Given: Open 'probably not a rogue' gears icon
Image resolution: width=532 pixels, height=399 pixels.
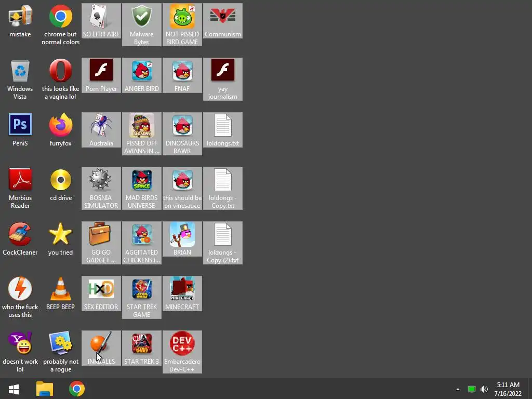Looking at the screenshot, I should pyautogui.click(x=60, y=352).
